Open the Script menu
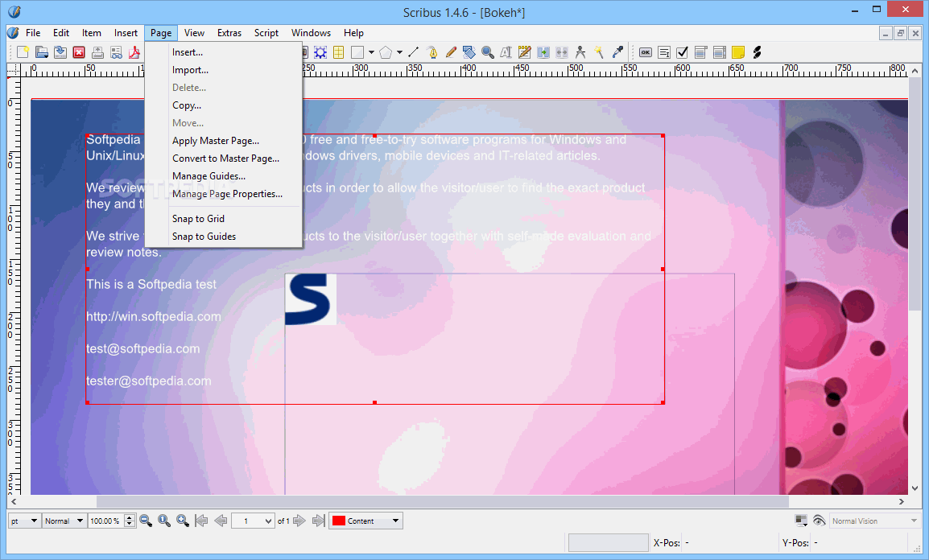Image resolution: width=929 pixels, height=560 pixels. 266,33
